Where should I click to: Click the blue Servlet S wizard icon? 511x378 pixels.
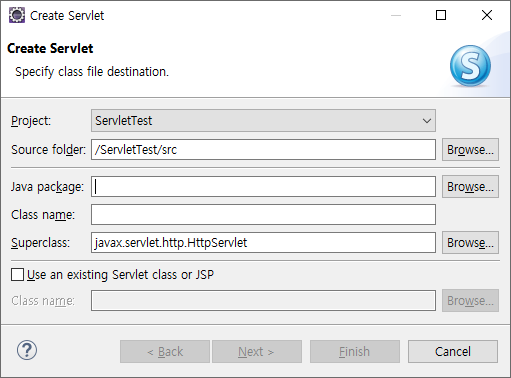click(x=470, y=66)
